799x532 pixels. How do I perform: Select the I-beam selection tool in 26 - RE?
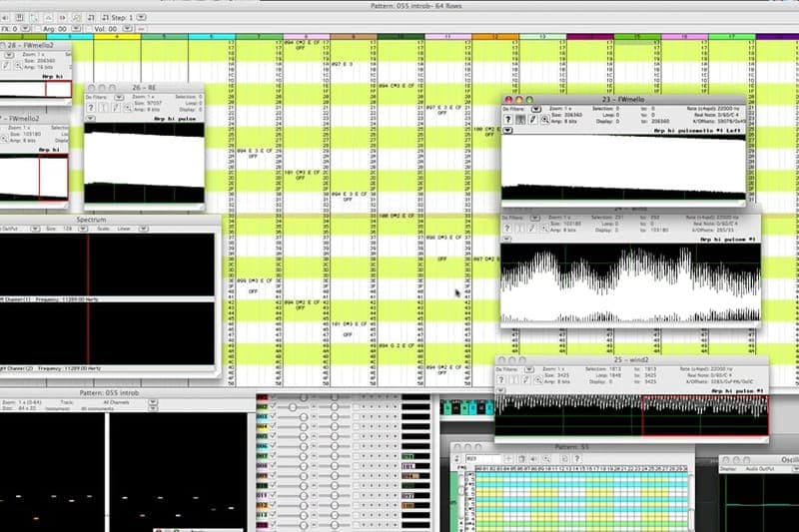(x=104, y=108)
